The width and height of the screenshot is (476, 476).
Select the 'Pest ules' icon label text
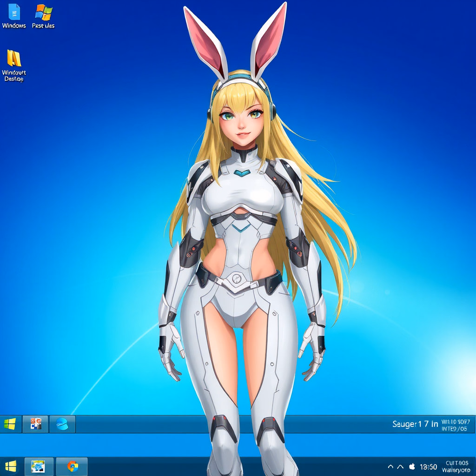[43, 26]
